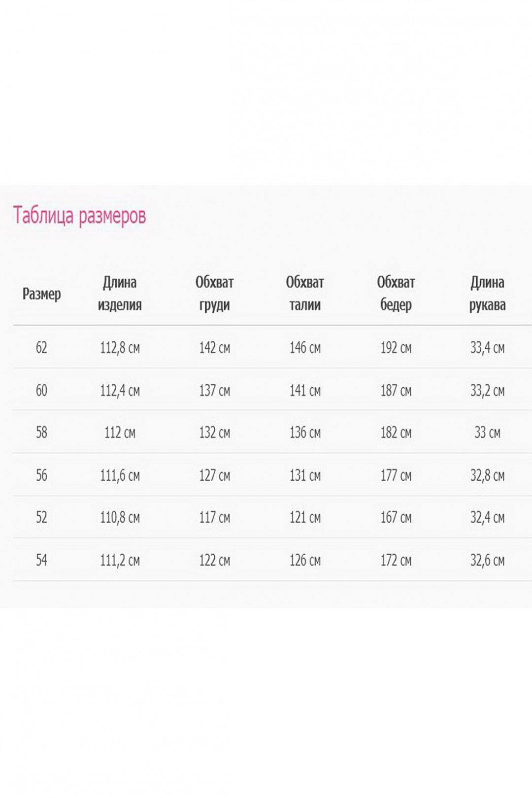
Task: Select size 60 in the table
Action: pos(41,391)
